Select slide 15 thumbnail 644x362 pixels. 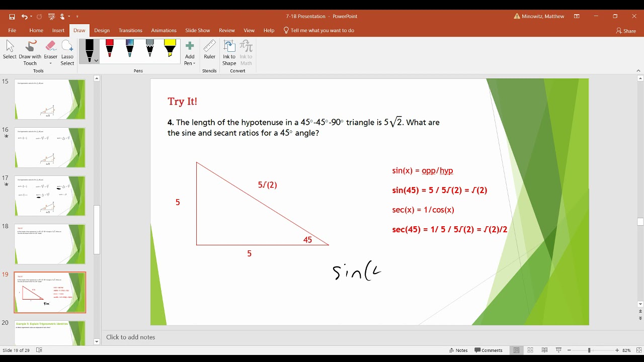pyautogui.click(x=50, y=99)
